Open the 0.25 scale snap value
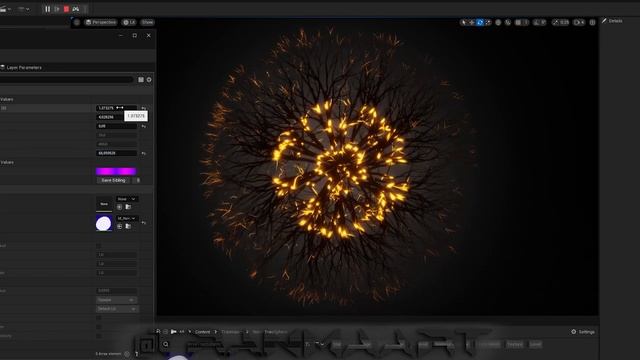 click(564, 22)
